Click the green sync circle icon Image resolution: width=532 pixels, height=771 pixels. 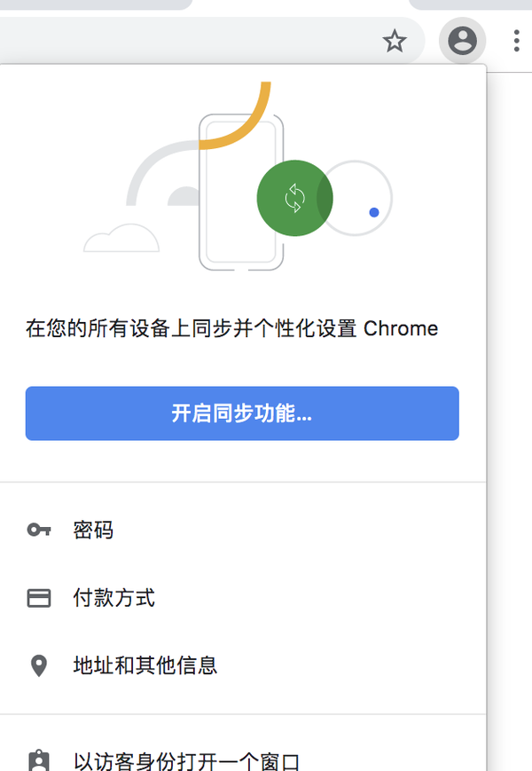coord(293,198)
